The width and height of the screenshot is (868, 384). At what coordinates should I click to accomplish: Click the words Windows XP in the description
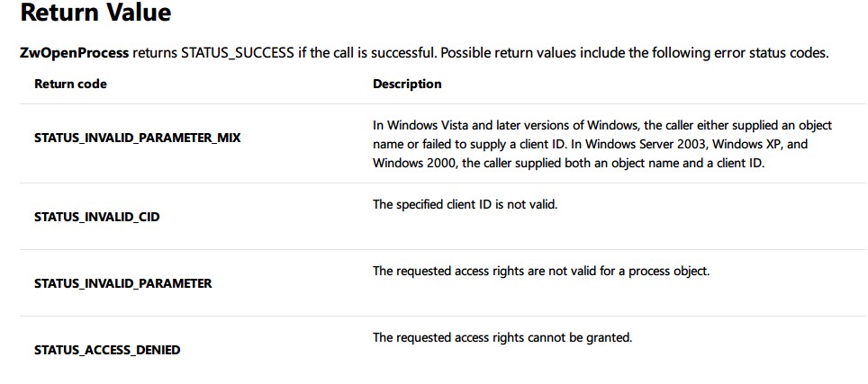(748, 145)
